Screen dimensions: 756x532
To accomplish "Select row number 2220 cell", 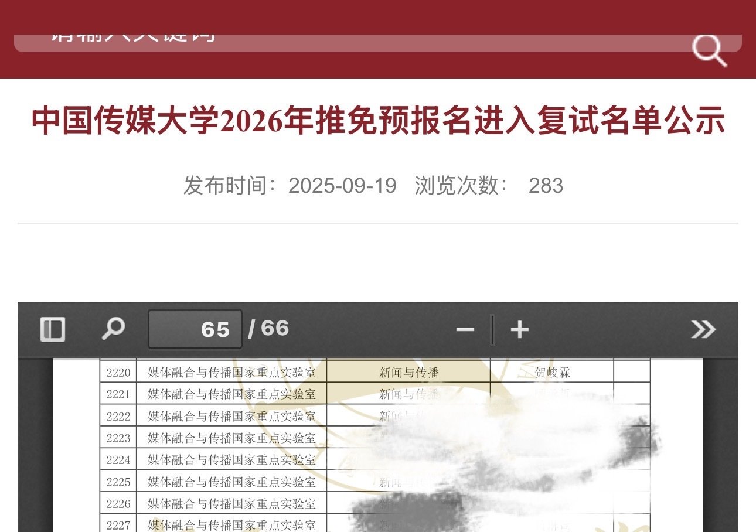I will point(118,372).
